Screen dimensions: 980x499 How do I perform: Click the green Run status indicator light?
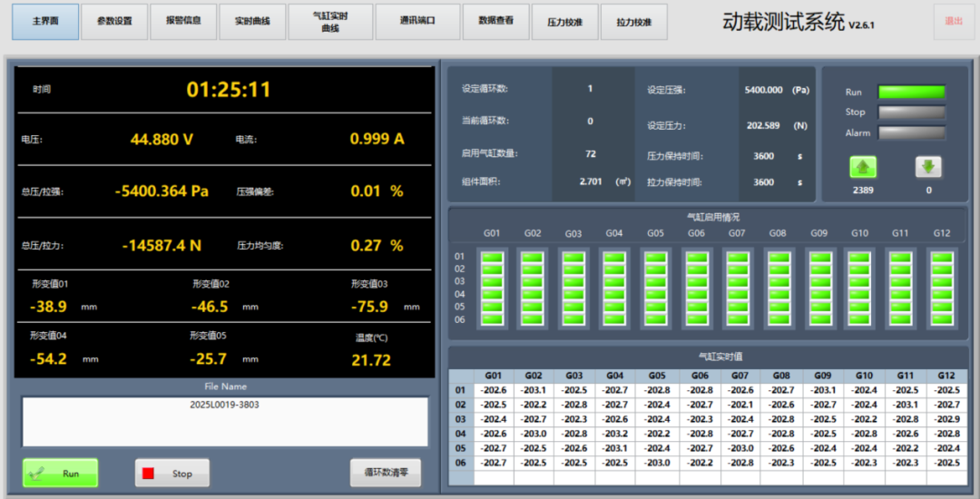click(912, 92)
